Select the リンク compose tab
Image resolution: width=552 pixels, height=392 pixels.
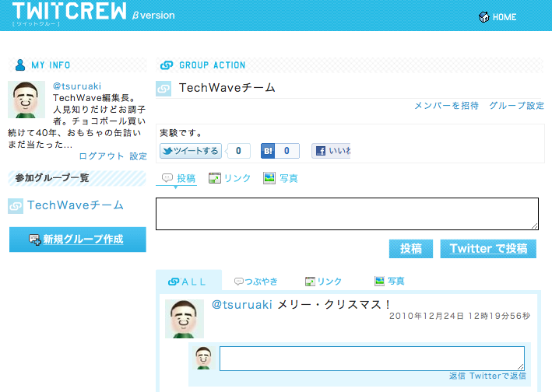230,178
